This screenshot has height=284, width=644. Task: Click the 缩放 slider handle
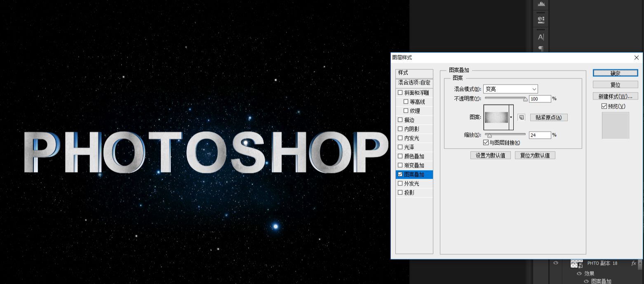point(489,136)
